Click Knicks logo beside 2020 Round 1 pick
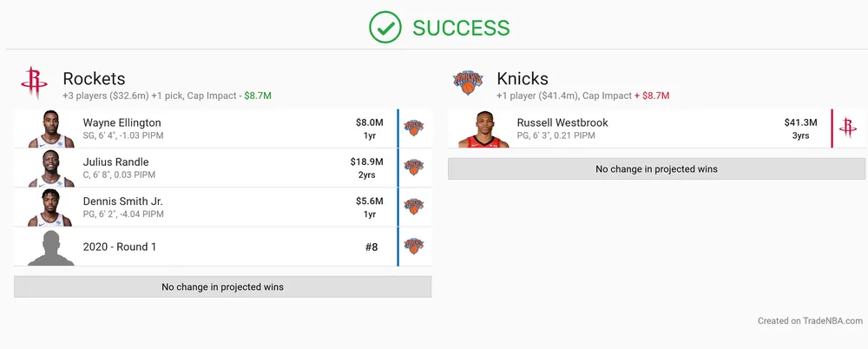Image resolution: width=868 pixels, height=349 pixels. (414, 247)
